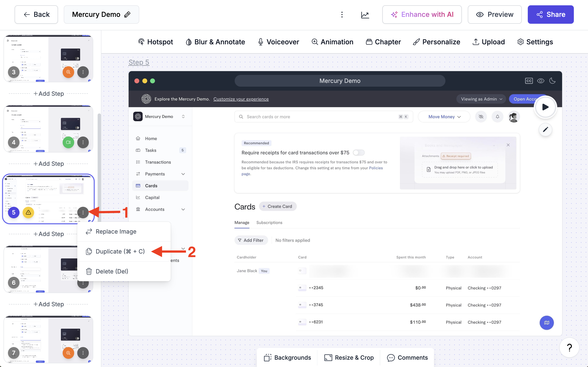Toggle the require receipts switch
The height and width of the screenshot is (367, 588).
pos(359,153)
